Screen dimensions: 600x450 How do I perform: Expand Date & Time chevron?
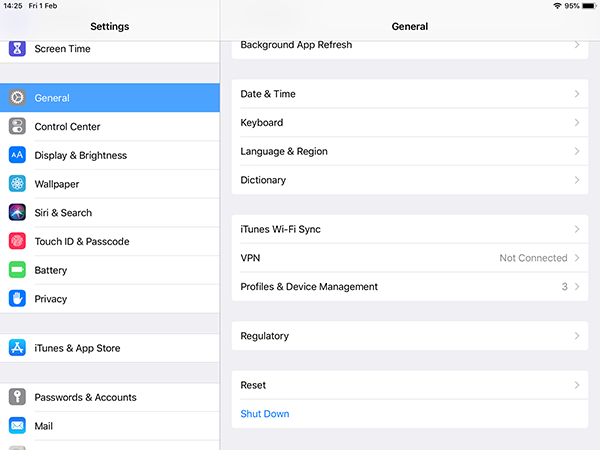[x=577, y=94]
